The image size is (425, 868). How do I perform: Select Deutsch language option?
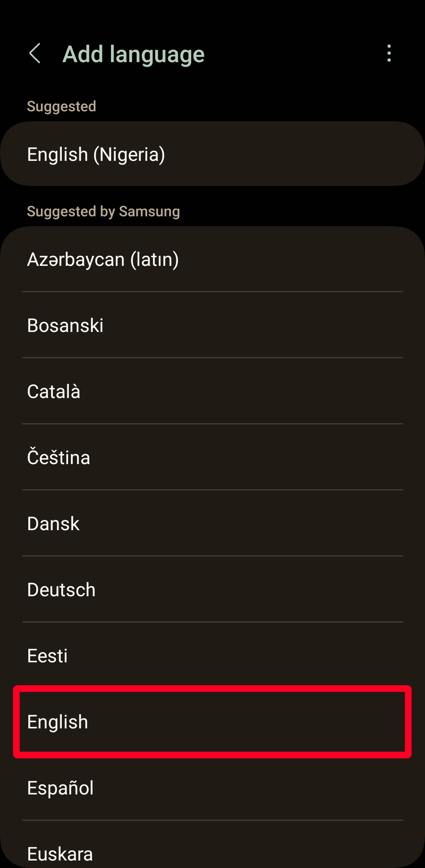213,589
